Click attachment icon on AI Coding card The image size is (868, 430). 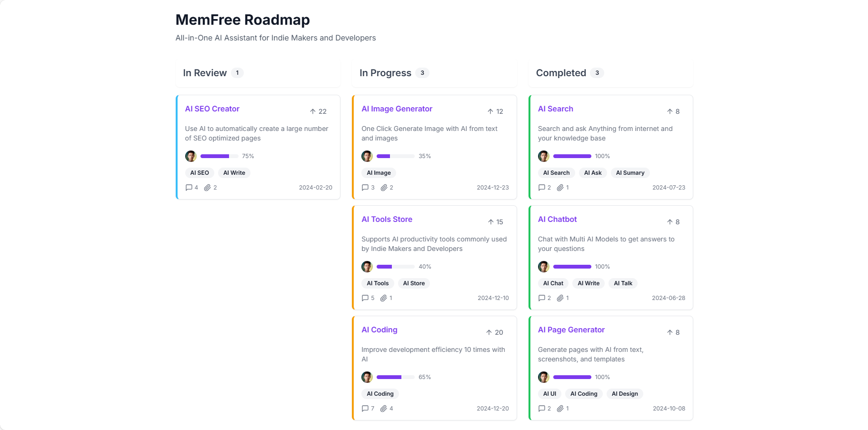tap(383, 409)
